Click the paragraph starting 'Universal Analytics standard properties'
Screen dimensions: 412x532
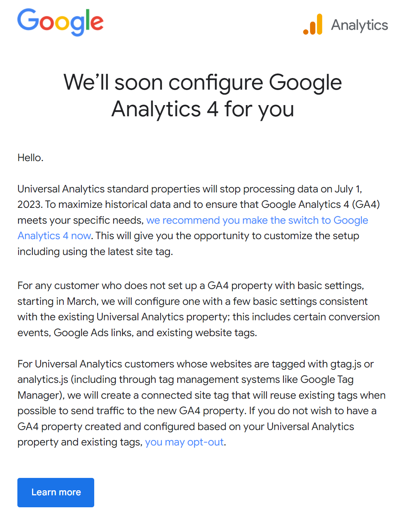(x=199, y=220)
